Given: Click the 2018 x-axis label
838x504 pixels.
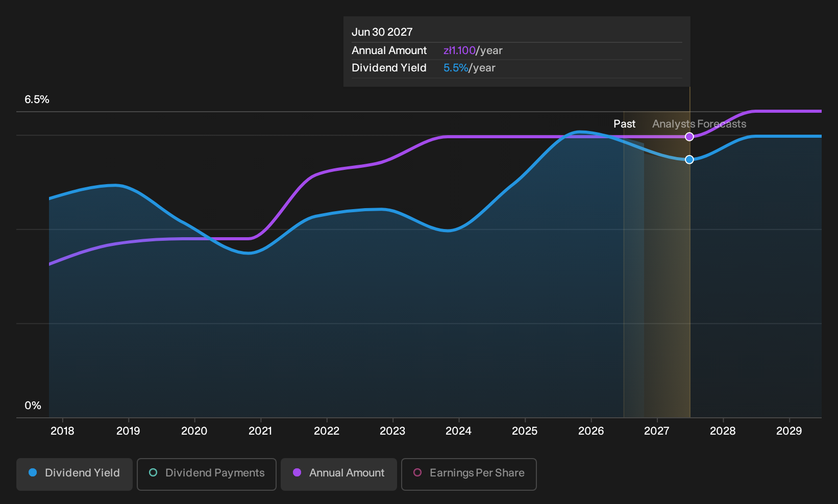Looking at the screenshot, I should click(x=62, y=431).
